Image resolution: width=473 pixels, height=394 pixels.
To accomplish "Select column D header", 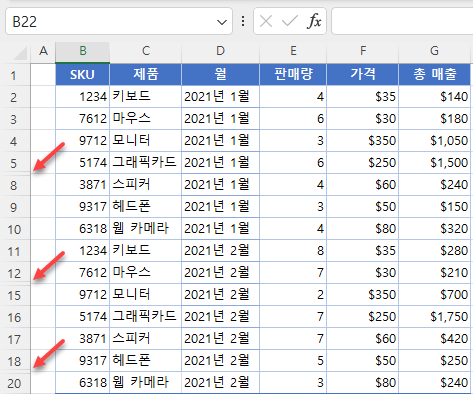I will 220,51.
